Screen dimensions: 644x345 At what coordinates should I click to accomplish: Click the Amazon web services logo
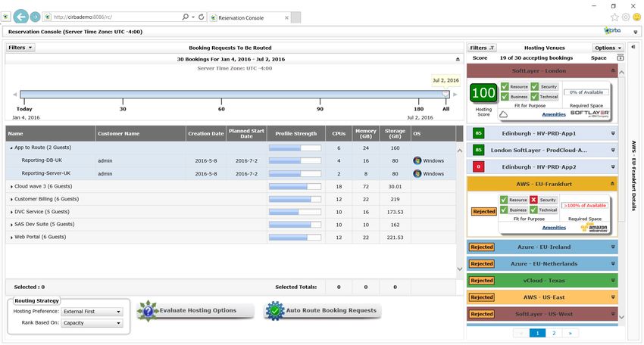[594, 227]
